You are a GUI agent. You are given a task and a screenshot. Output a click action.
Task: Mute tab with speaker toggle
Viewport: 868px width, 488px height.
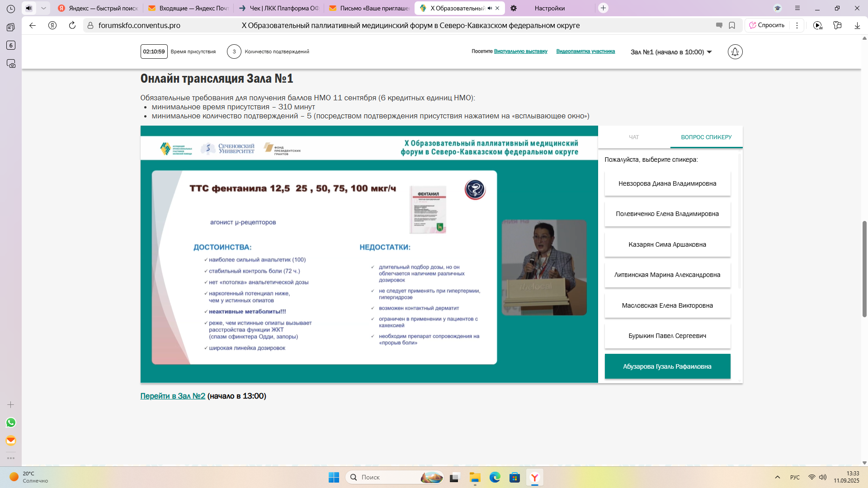pos(29,8)
